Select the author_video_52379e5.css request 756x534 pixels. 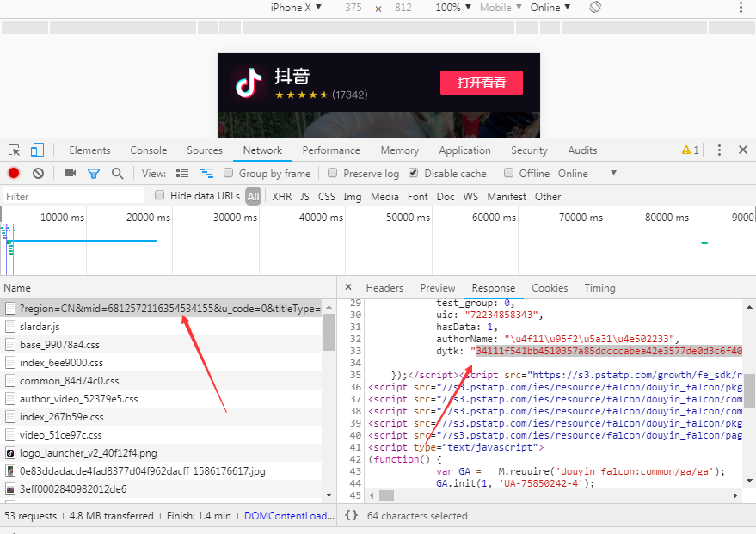(x=161, y=399)
